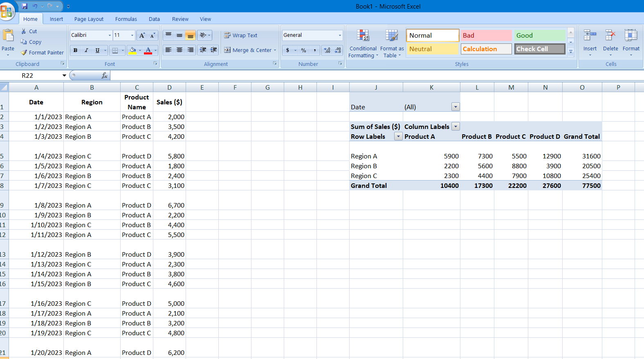Open the Insert ribbon tab
This screenshot has width=644, height=359.
56,19
